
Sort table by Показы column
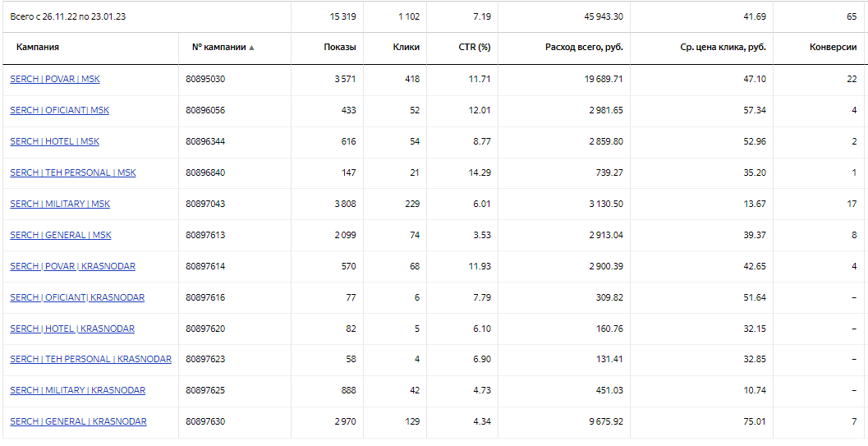(340, 48)
